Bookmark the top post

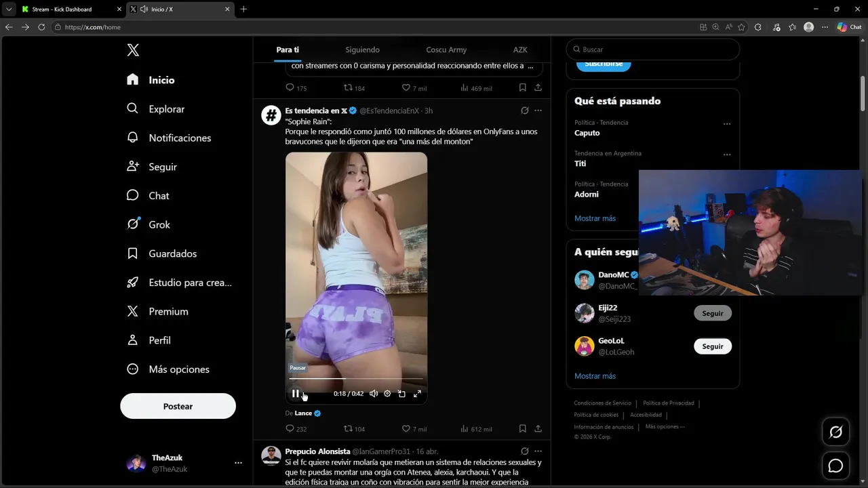click(522, 87)
